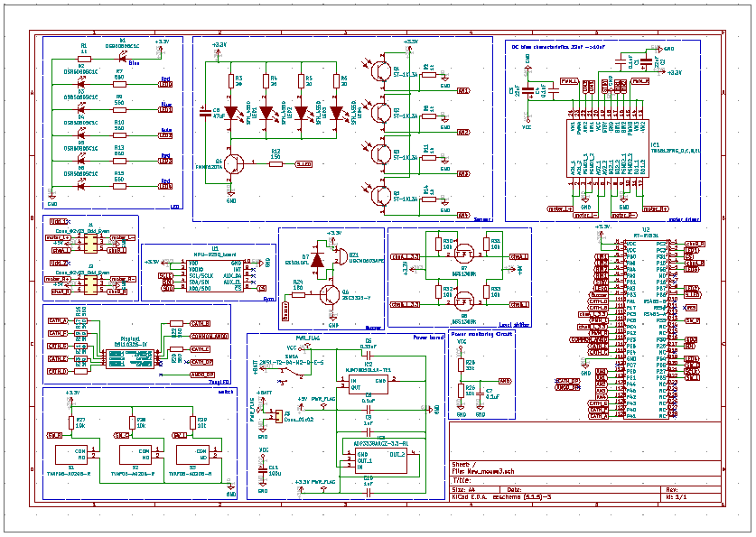Viewport: 756px width, 537px height.
Task: Select resistor R30 10k in Level shifter
Action: click(x=438, y=244)
